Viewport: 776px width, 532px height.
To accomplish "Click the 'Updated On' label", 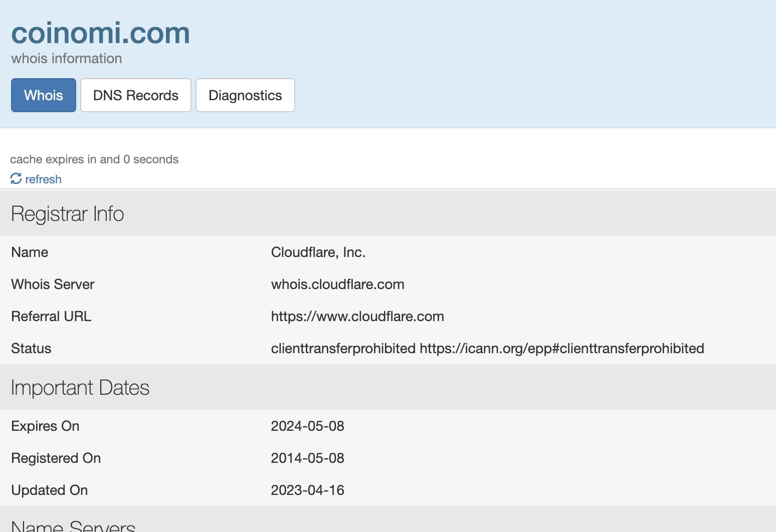I will tap(49, 490).
